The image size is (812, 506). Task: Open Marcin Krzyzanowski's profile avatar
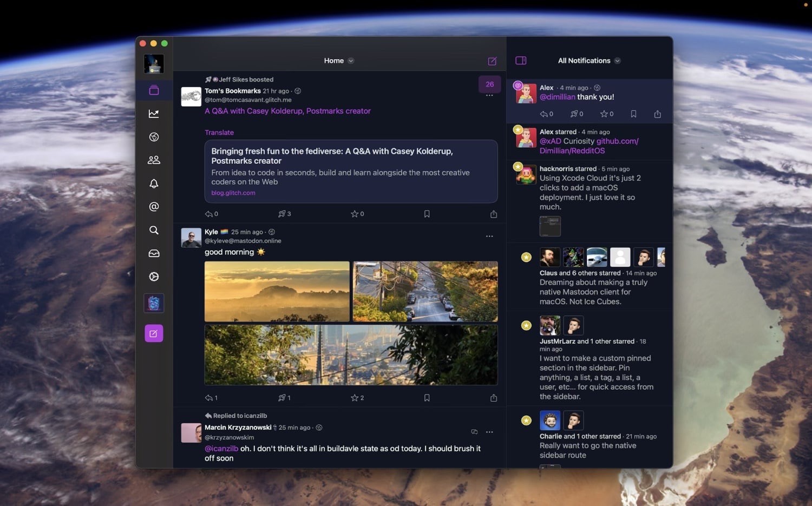[x=191, y=433]
